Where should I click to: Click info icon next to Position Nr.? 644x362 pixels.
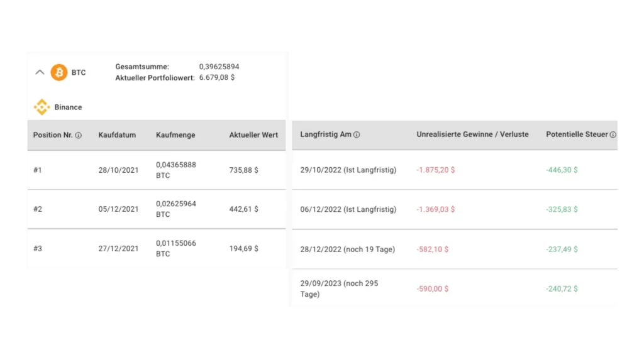(x=79, y=135)
